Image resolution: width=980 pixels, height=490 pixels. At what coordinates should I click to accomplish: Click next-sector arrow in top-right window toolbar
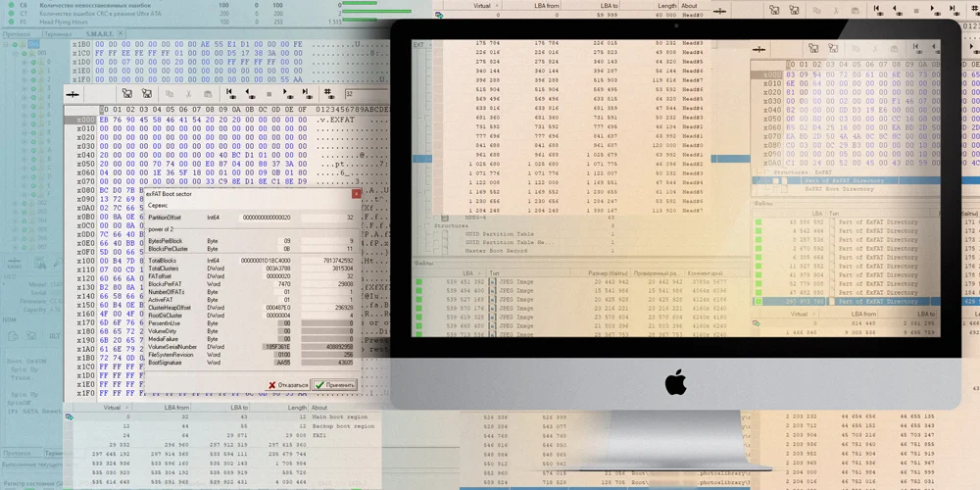pos(935,10)
